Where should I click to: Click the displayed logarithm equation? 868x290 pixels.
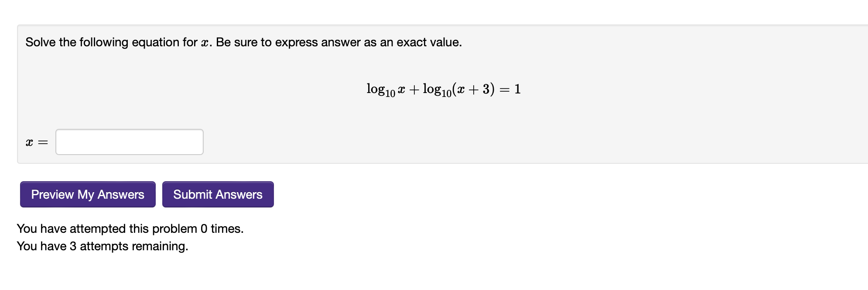click(x=443, y=88)
